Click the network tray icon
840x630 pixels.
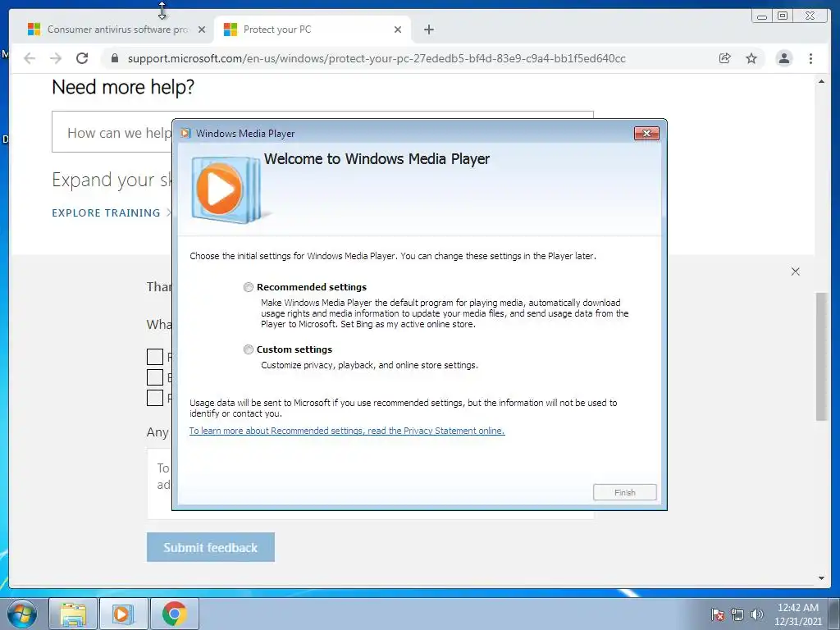point(737,614)
